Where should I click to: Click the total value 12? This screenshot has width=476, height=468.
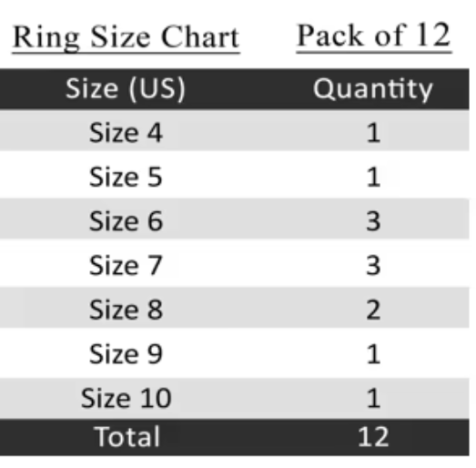point(373,437)
